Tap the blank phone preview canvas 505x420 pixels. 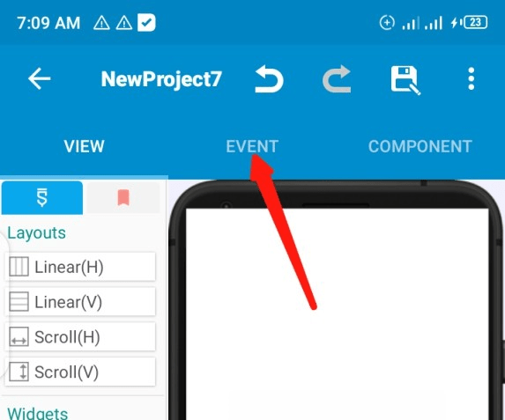337,313
